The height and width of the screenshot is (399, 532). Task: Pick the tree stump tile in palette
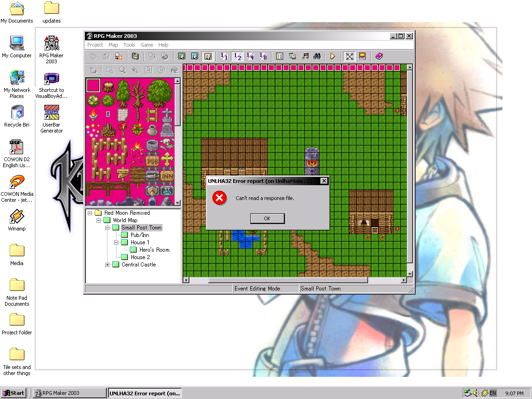click(109, 86)
